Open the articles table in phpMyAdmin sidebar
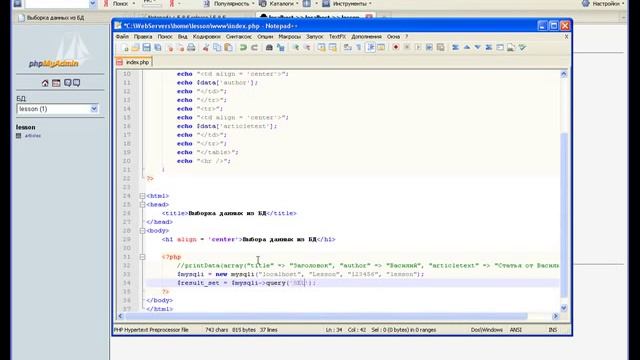640x360 pixels. (33, 136)
